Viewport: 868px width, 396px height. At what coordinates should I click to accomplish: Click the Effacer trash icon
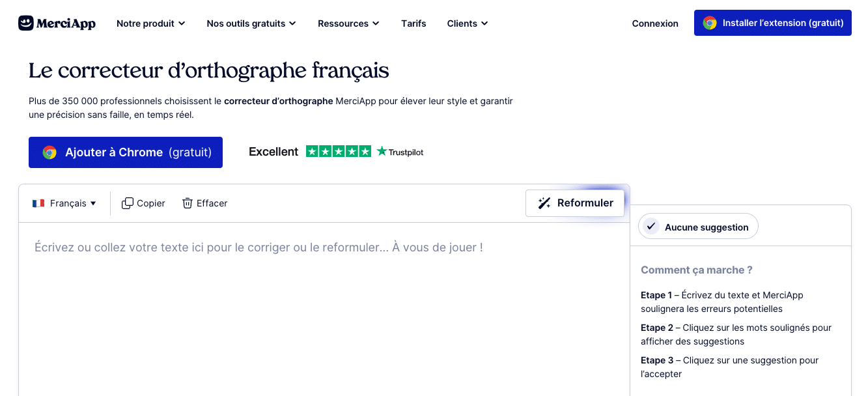[188, 203]
